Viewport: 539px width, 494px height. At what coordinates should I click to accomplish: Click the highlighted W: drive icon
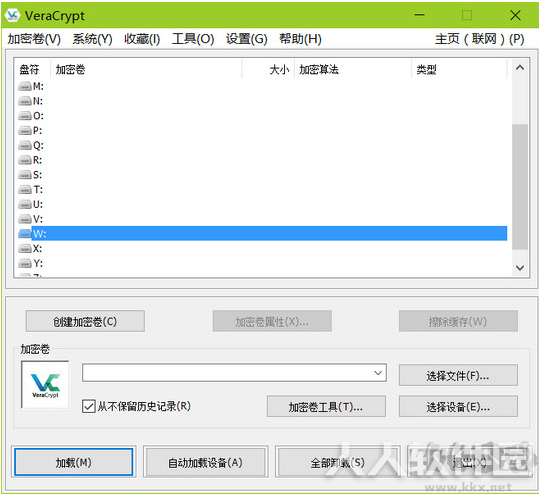coord(25,234)
